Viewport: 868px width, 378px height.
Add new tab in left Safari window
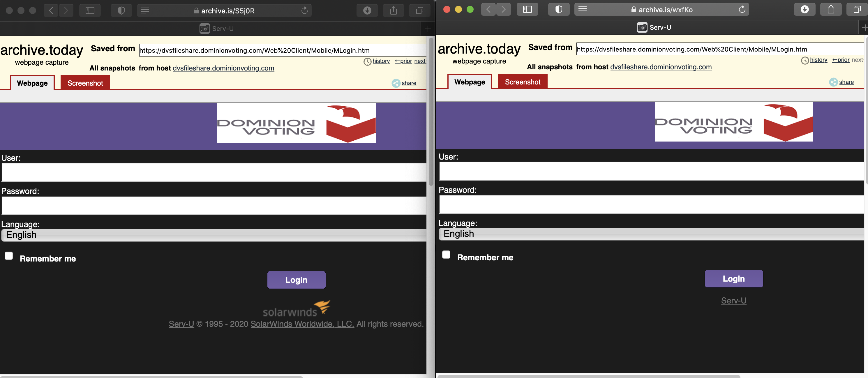click(428, 29)
